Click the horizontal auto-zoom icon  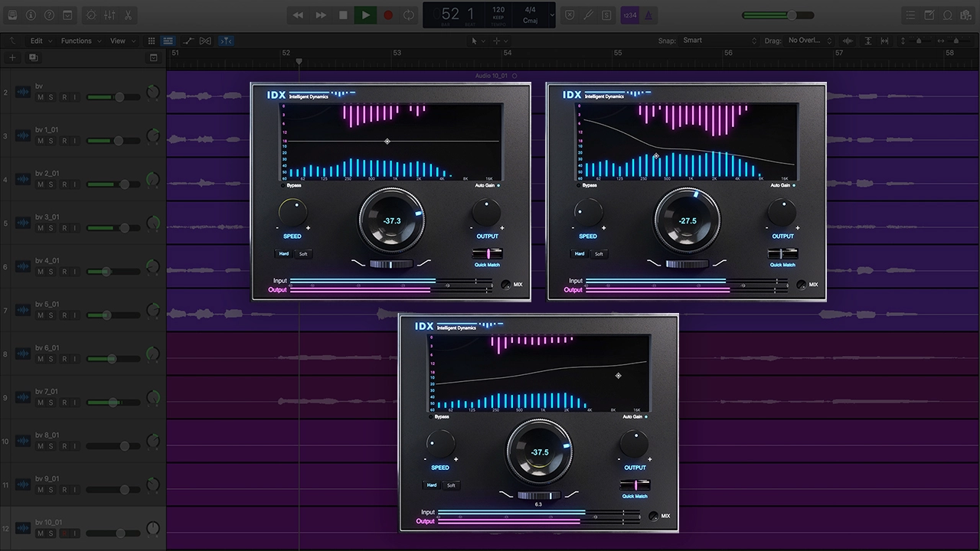point(886,41)
